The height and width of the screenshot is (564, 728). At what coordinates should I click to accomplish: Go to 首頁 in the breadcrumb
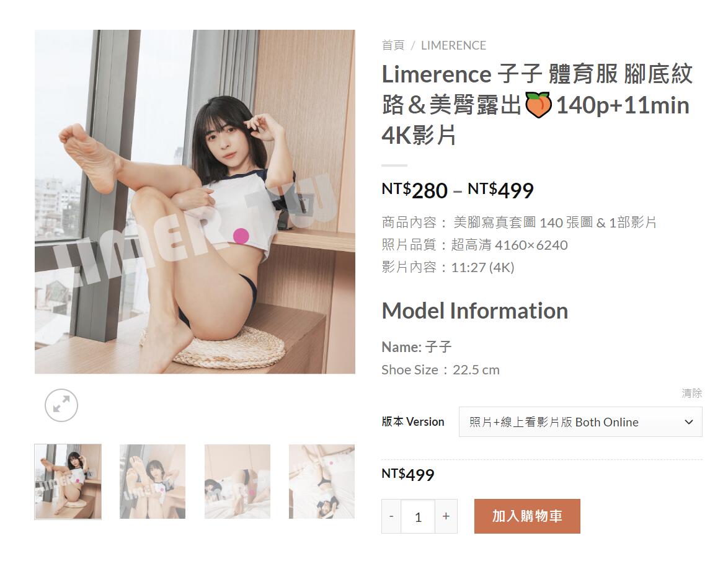[393, 45]
